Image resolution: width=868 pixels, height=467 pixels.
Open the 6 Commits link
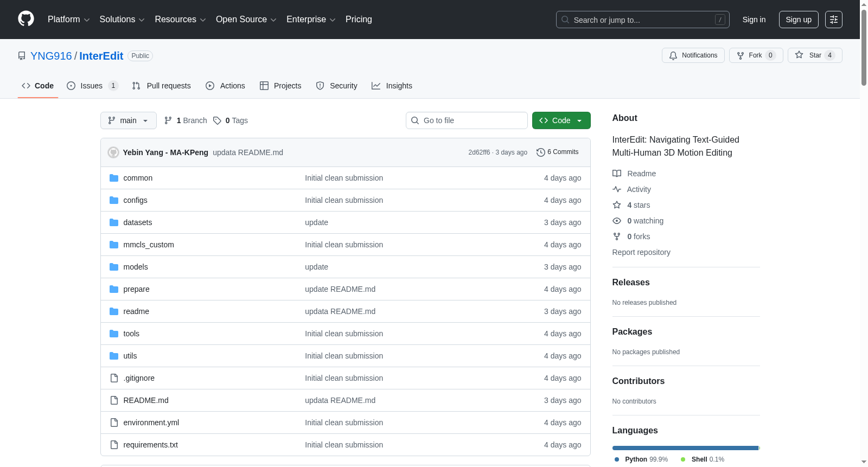tap(558, 152)
